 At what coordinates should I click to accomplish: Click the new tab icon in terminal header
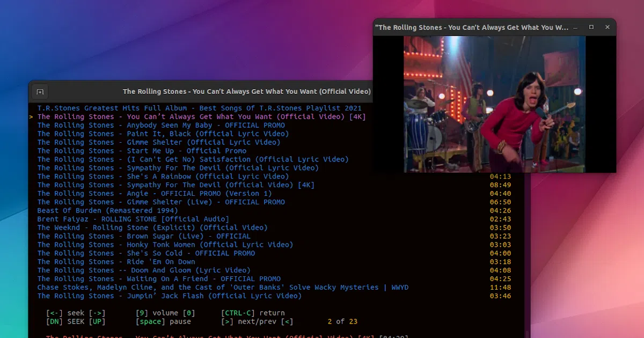pyautogui.click(x=40, y=92)
